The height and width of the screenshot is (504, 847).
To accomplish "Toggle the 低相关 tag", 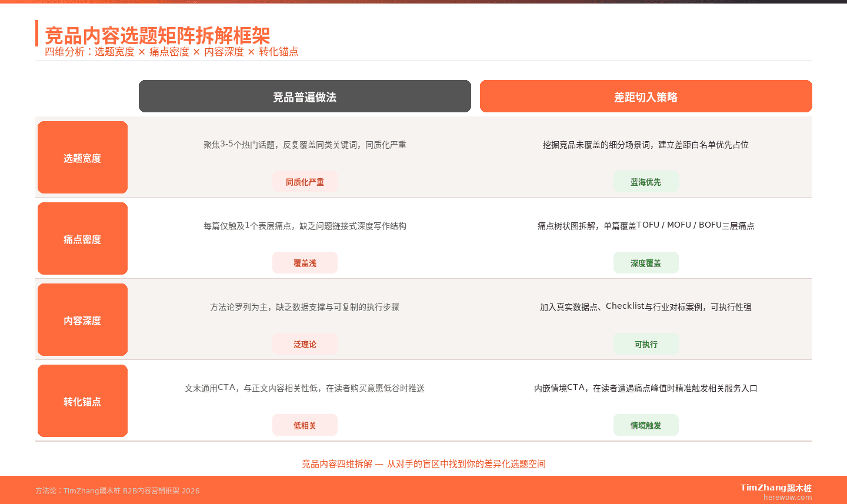I will pos(305,425).
